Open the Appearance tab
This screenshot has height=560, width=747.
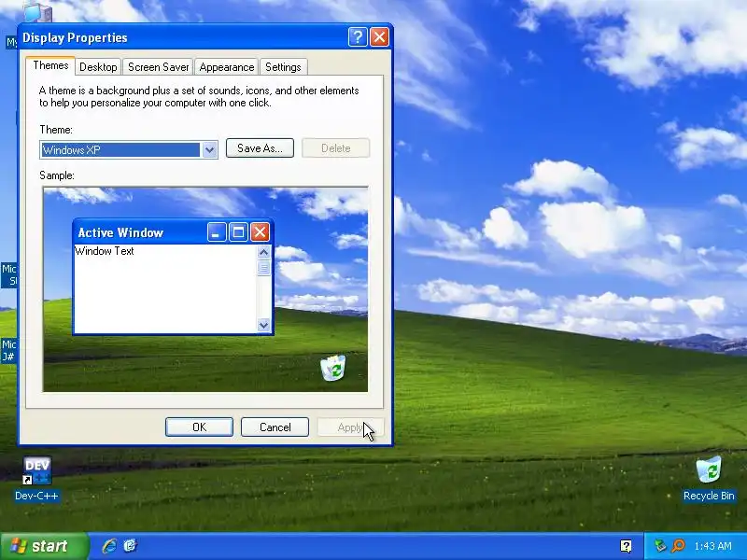point(227,67)
